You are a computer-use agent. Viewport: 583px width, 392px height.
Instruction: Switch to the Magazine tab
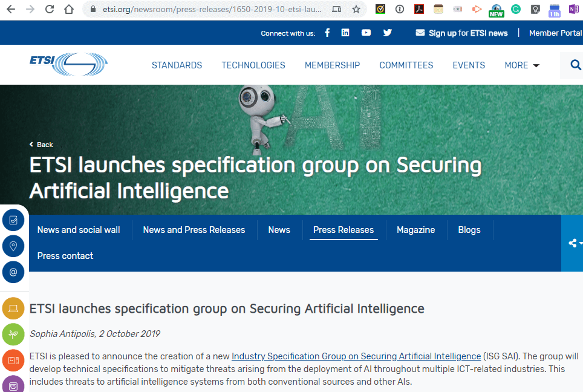click(415, 230)
